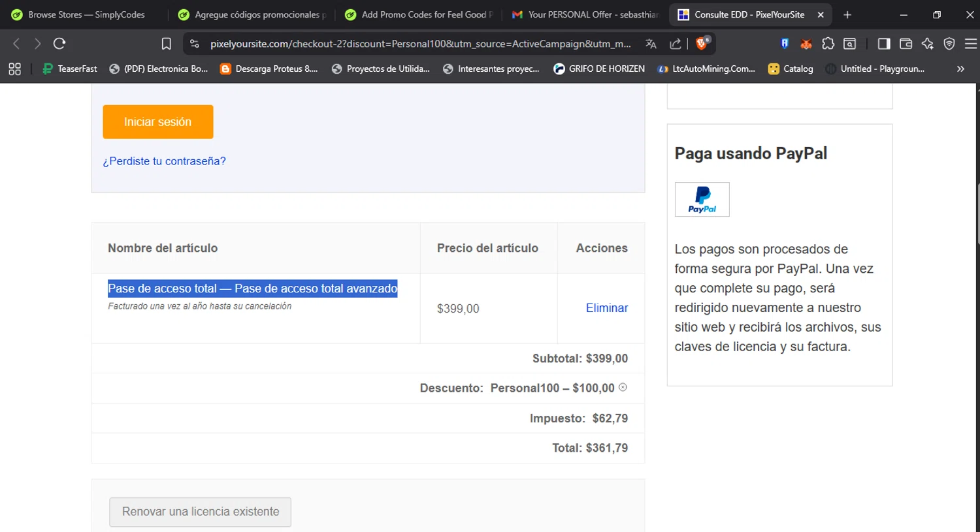Open the page translate icon
This screenshot has width=980, height=532.
pyautogui.click(x=651, y=44)
